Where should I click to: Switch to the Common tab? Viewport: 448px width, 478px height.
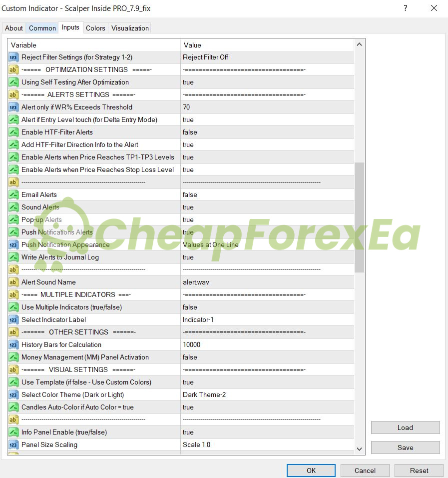pyautogui.click(x=42, y=28)
